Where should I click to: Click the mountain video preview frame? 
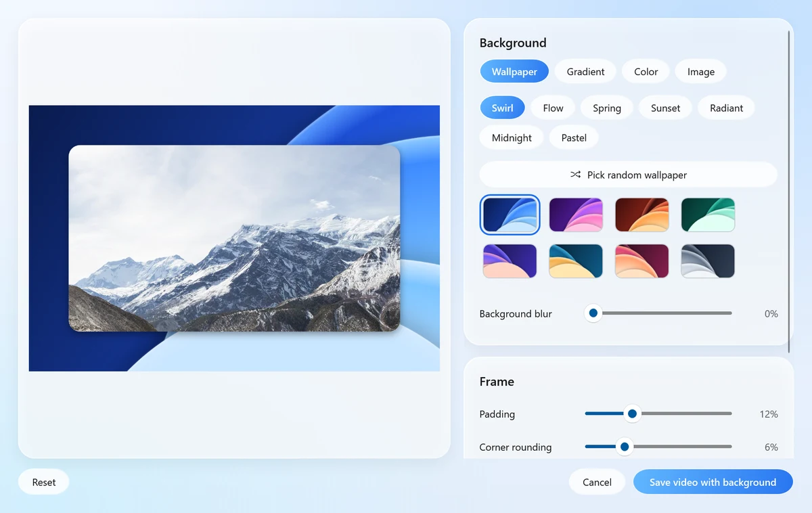[x=234, y=238]
